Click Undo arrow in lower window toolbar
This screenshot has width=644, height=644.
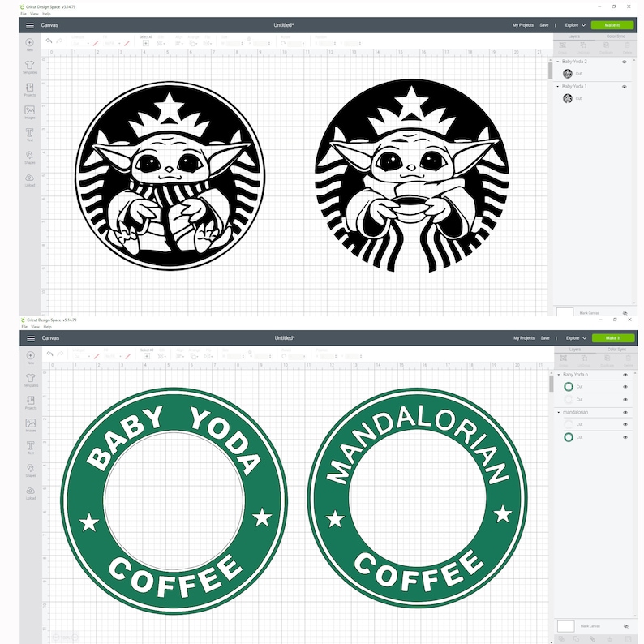(x=49, y=354)
